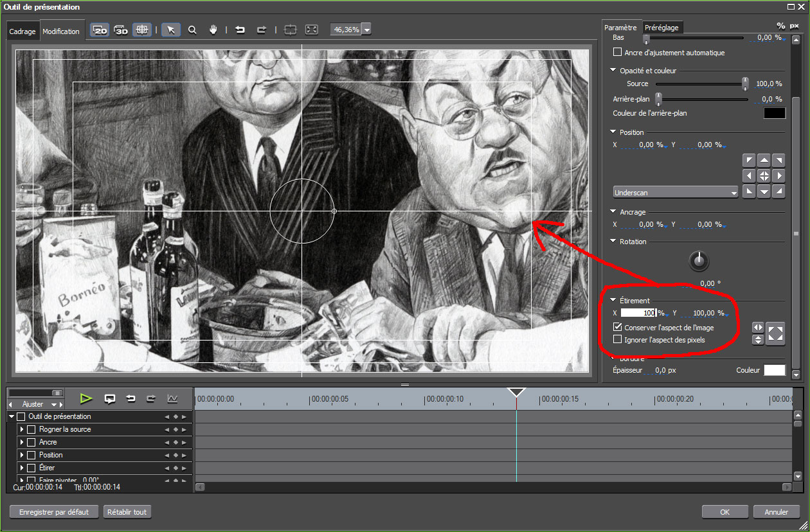This screenshot has width=810, height=532.
Task: Enable Ancre keyframe checkbox
Action: [x=31, y=442]
